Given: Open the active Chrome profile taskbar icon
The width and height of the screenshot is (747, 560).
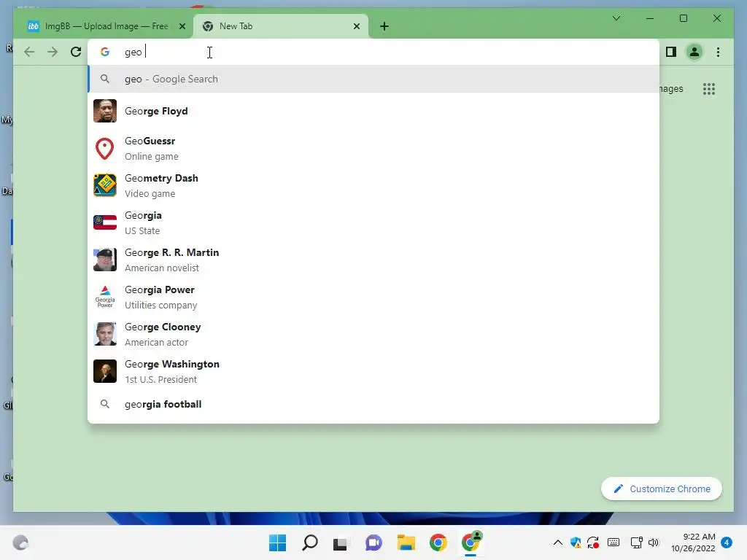Looking at the screenshot, I should 471,542.
